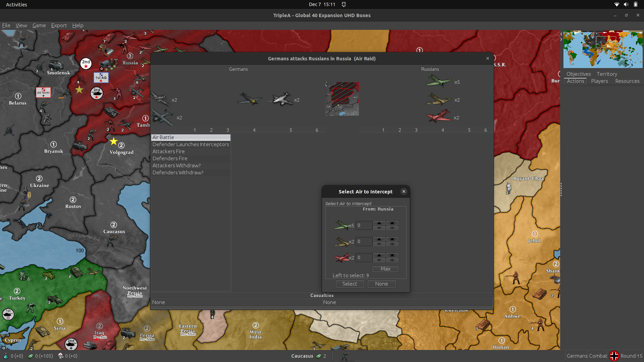644x362 pixels.
Task: Click the 2nd panzer marker below 1st AG
Action: coord(97,93)
